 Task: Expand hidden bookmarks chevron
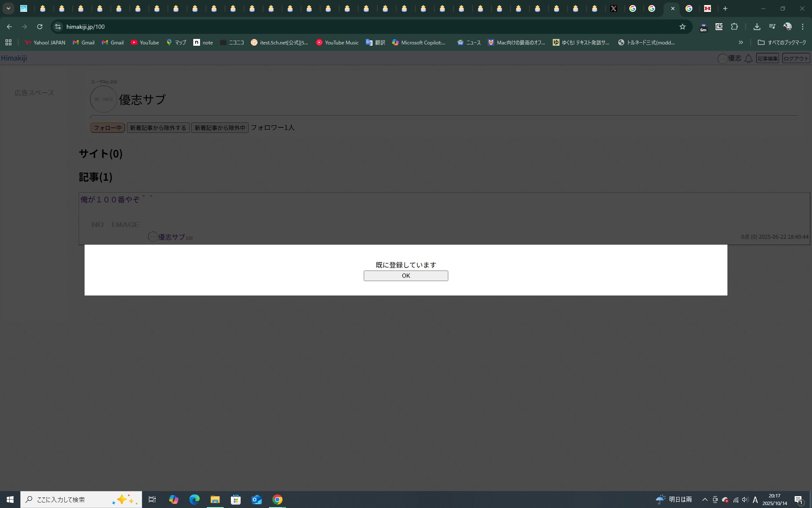click(x=741, y=42)
